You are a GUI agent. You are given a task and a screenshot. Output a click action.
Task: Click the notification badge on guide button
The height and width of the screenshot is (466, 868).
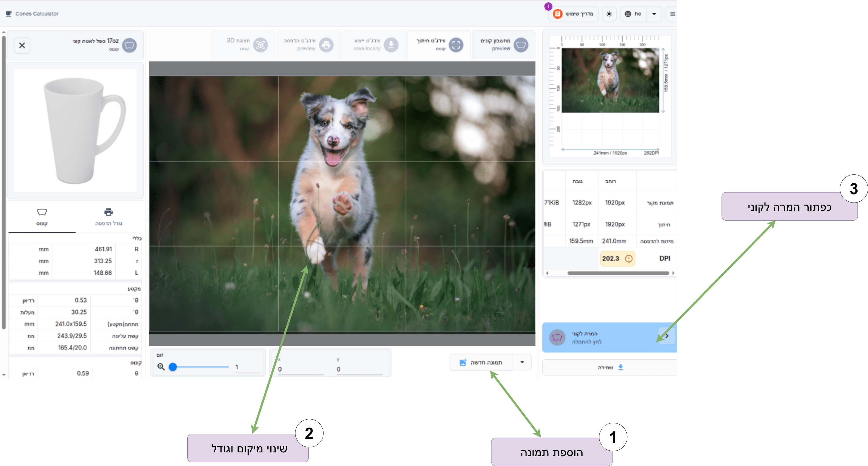click(x=548, y=7)
